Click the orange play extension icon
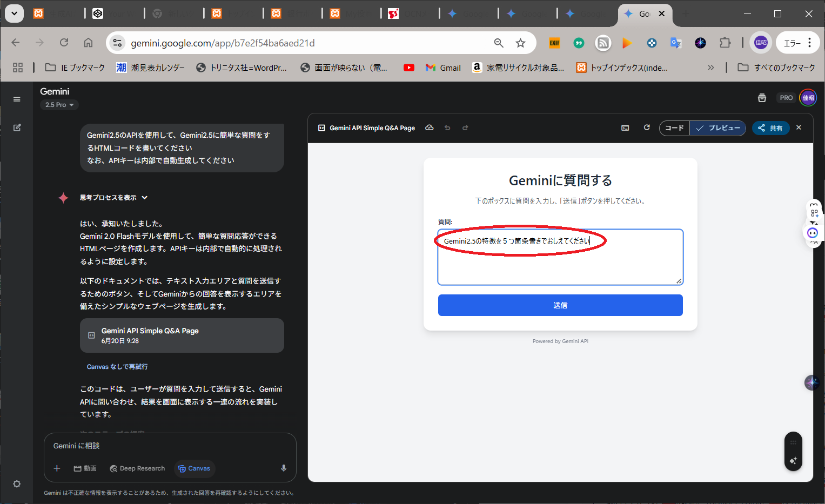This screenshot has width=825, height=504. tap(627, 43)
